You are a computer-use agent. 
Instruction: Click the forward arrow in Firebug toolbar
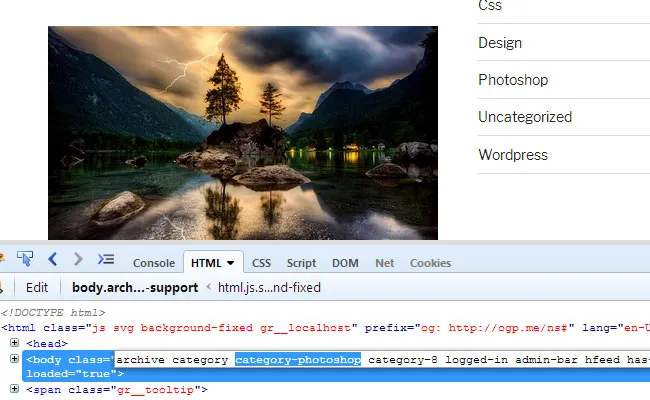click(78, 260)
